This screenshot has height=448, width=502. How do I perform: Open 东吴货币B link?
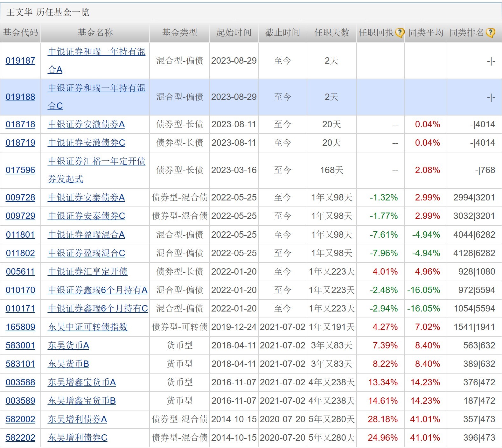(x=68, y=364)
